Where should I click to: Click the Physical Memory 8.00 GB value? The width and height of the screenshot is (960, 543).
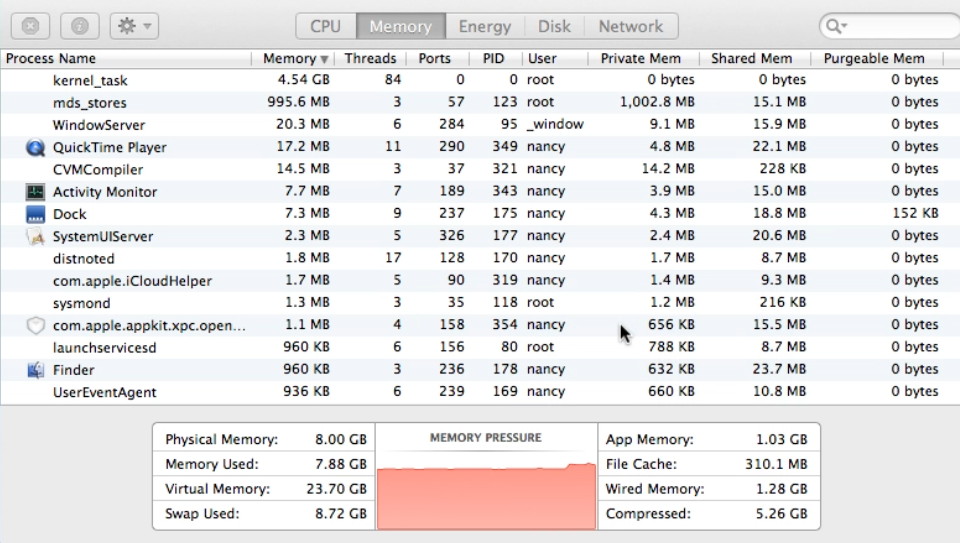340,440
